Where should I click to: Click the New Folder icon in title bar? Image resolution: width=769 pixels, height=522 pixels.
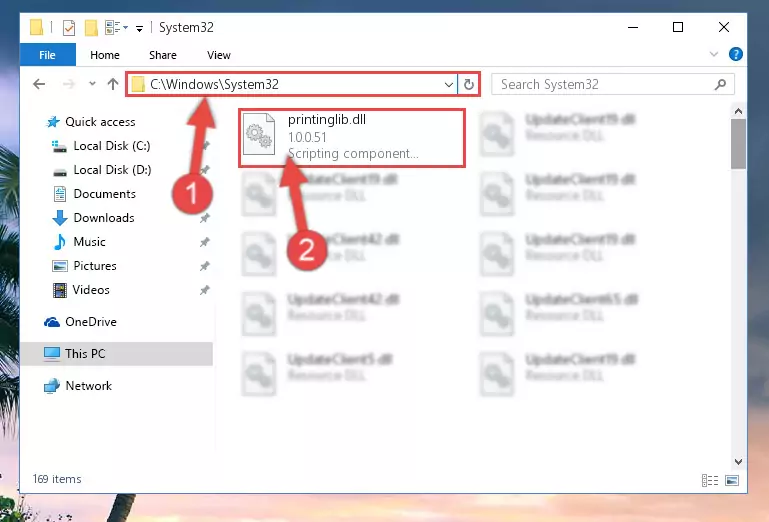[91, 28]
